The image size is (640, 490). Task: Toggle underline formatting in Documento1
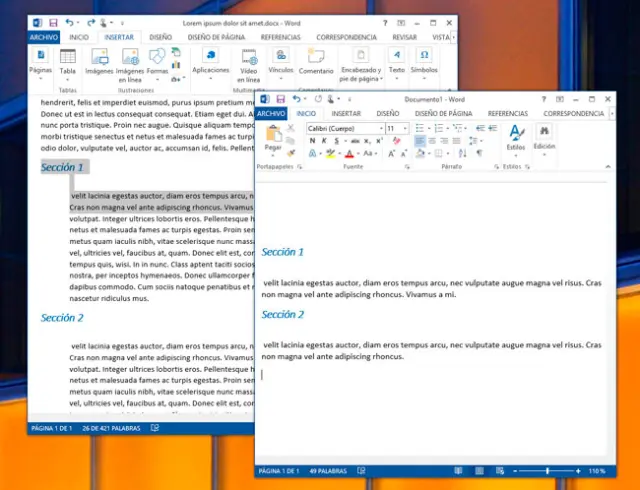click(x=335, y=141)
